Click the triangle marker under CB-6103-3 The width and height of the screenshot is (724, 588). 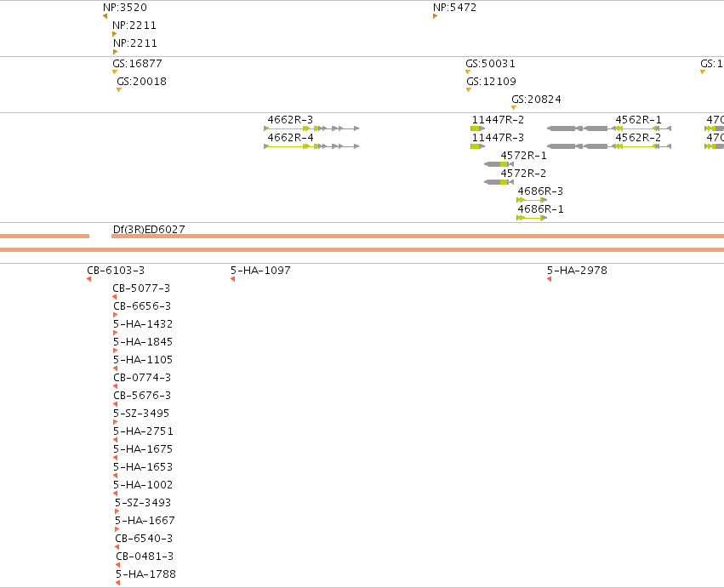[88, 279]
